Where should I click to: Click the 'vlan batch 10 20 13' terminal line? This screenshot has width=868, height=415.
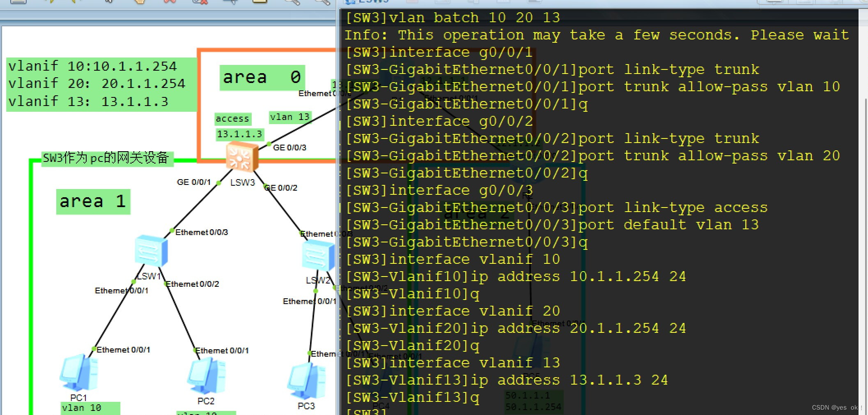point(452,18)
